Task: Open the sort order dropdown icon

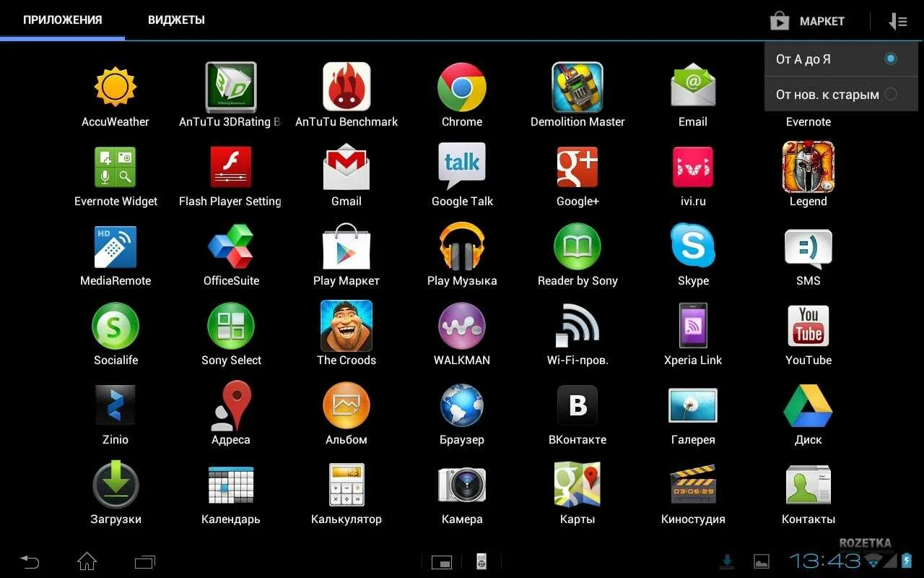Action: 897,21
